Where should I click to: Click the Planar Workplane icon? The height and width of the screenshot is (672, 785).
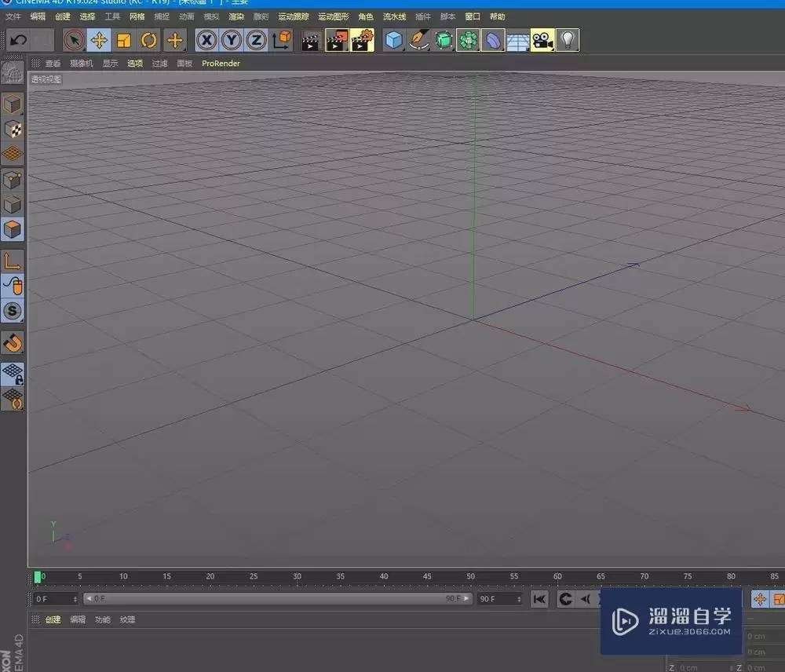coord(13,399)
